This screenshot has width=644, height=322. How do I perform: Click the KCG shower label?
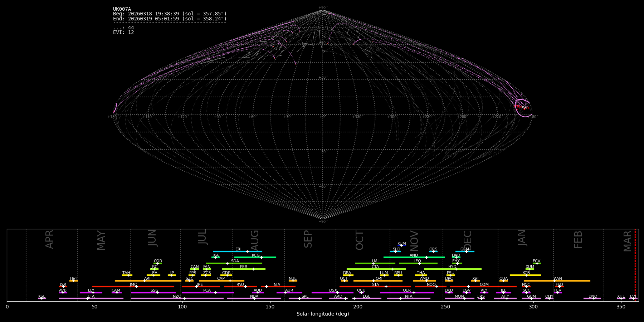coord(256,255)
